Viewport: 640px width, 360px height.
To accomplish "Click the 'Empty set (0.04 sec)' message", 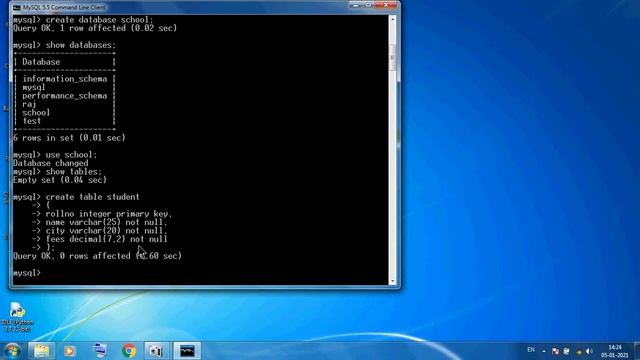I will [60, 180].
